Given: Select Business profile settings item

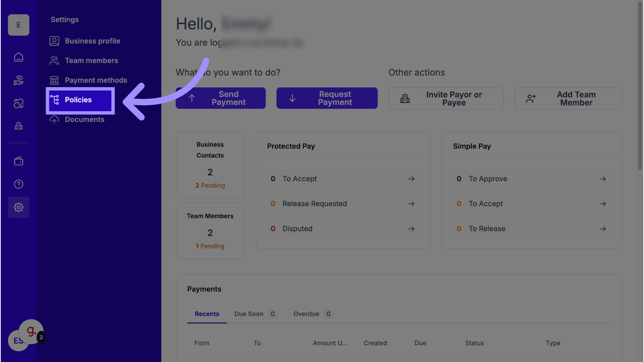Looking at the screenshot, I should click(92, 41).
